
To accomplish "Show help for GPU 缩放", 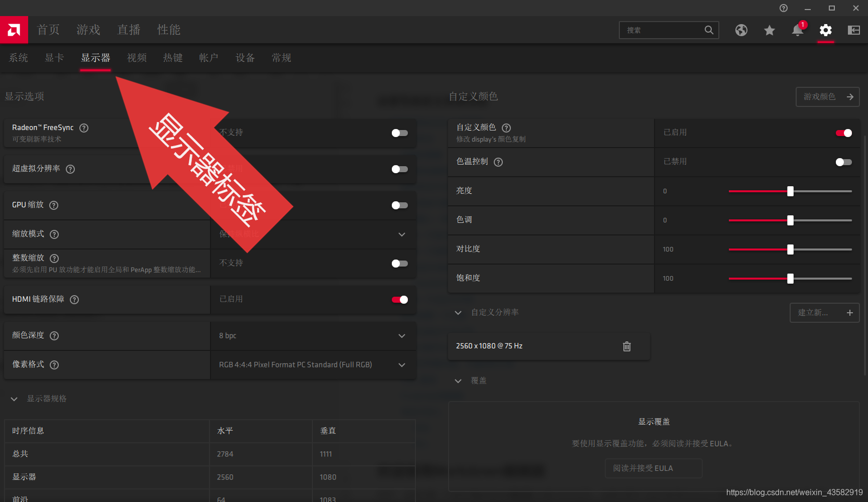I will (x=54, y=205).
